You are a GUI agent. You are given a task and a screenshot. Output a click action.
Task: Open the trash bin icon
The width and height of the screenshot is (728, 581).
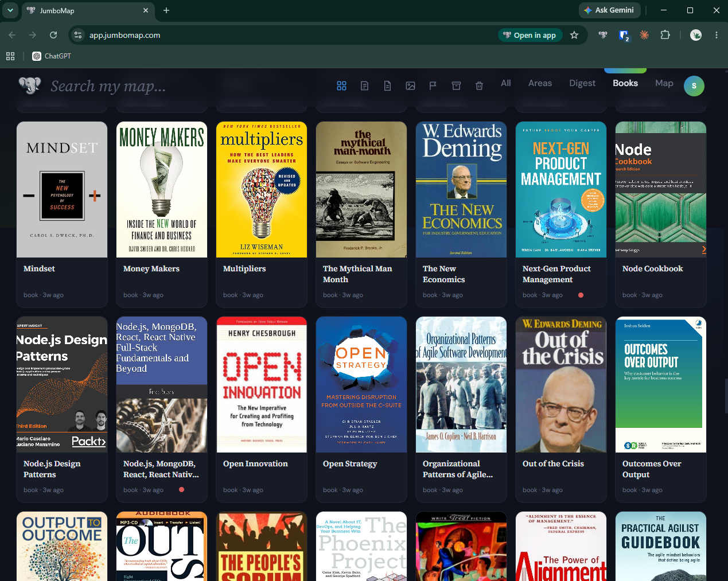[x=479, y=85]
